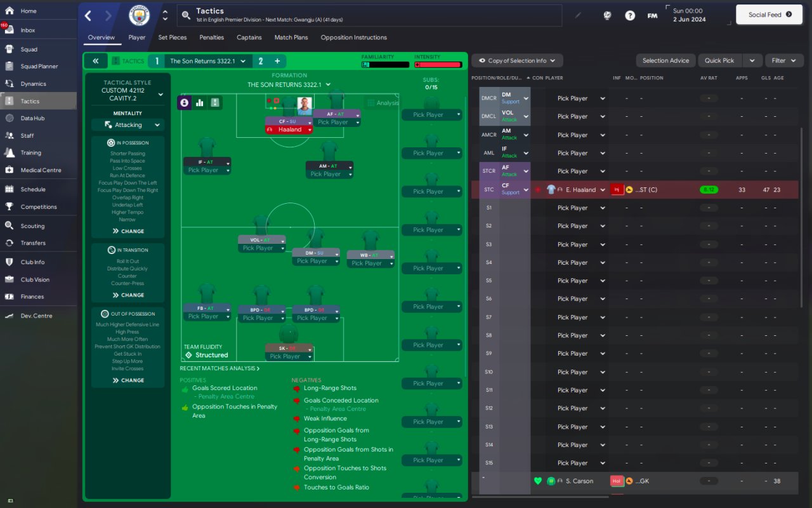Expand the Tactical Style dropdown

160,95
